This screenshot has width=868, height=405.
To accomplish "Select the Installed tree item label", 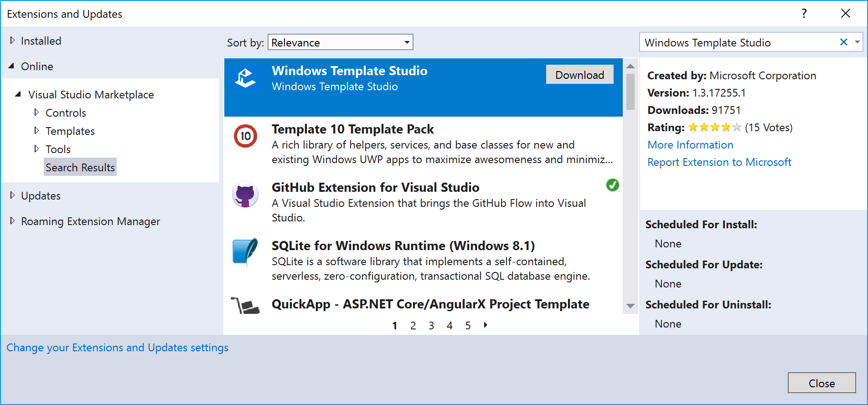I will (41, 41).
